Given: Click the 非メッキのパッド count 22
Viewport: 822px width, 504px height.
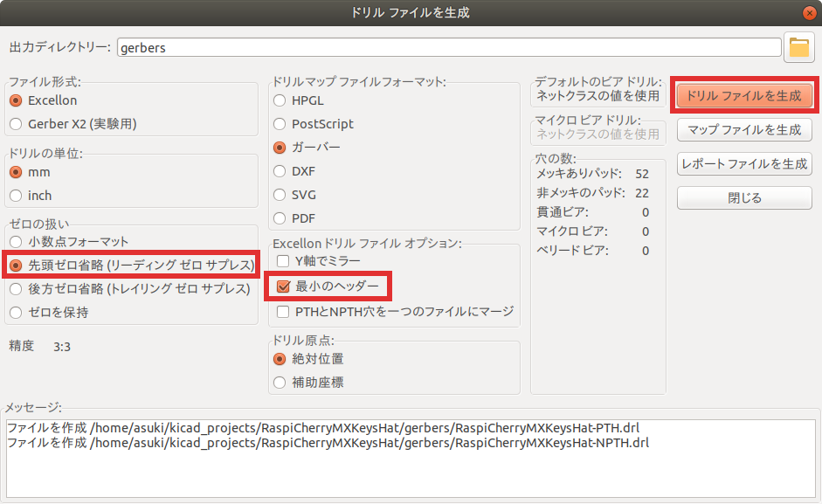Looking at the screenshot, I should coord(642,193).
